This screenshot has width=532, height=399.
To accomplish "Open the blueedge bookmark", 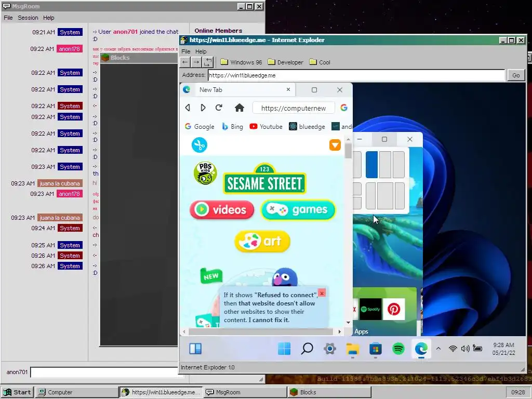I will point(307,127).
